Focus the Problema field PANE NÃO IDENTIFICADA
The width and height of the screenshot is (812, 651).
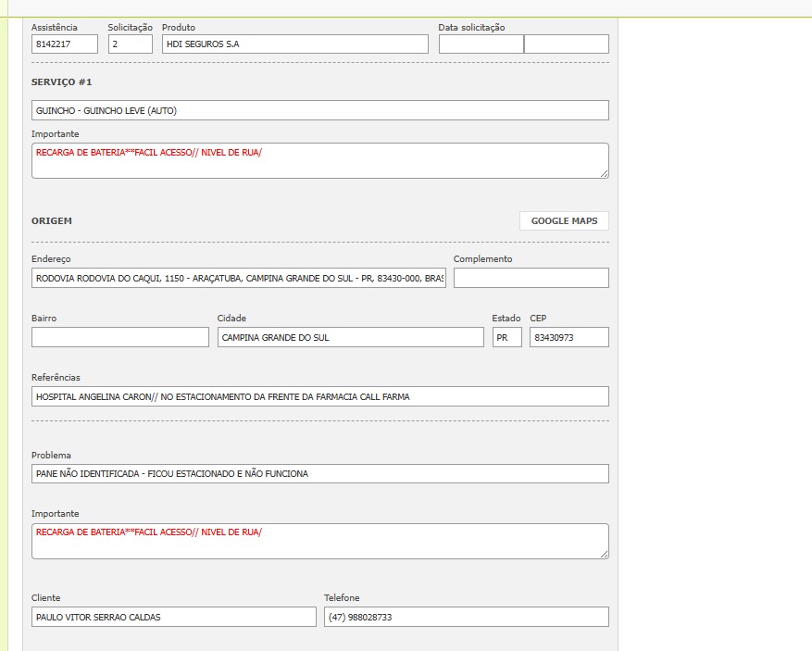(319, 473)
